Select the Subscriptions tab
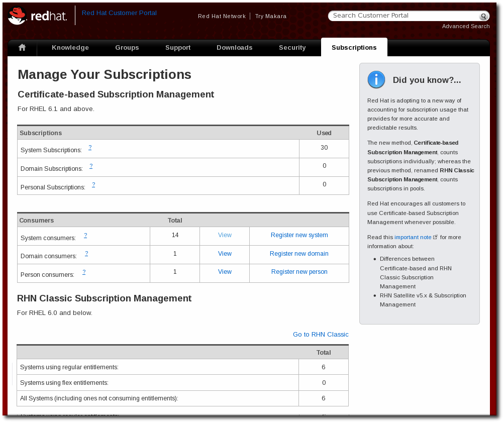The height and width of the screenshot is (423, 504). click(354, 48)
